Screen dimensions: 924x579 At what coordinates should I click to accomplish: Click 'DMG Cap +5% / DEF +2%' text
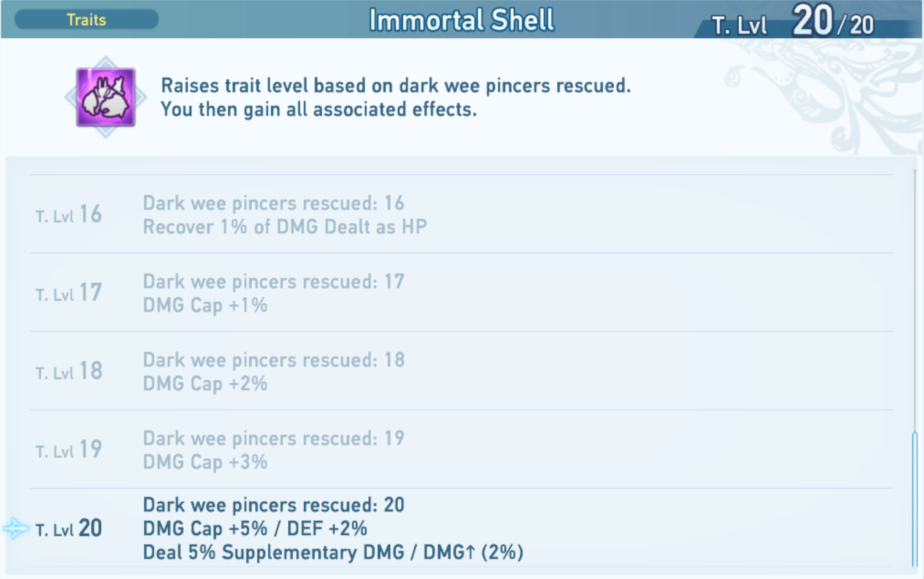click(x=255, y=528)
